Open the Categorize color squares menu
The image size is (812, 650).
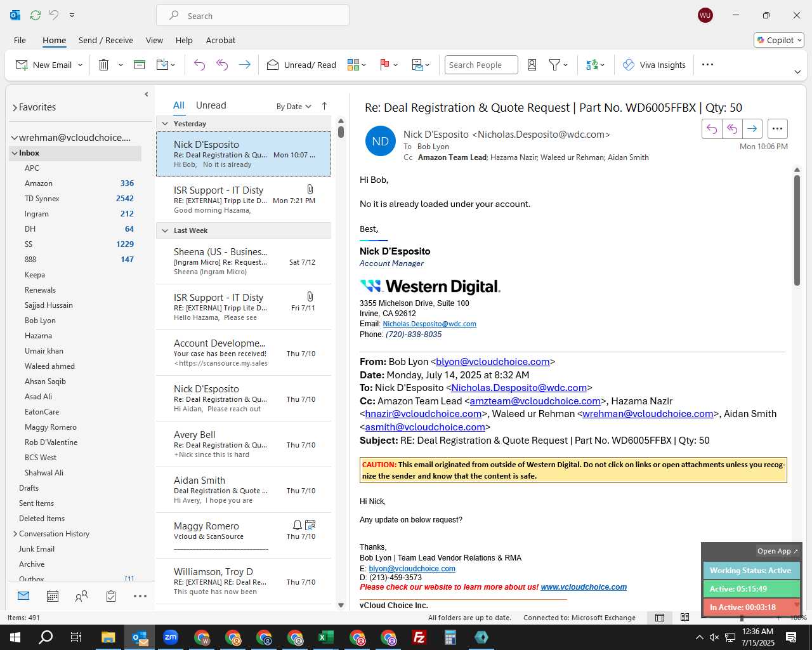(357, 65)
